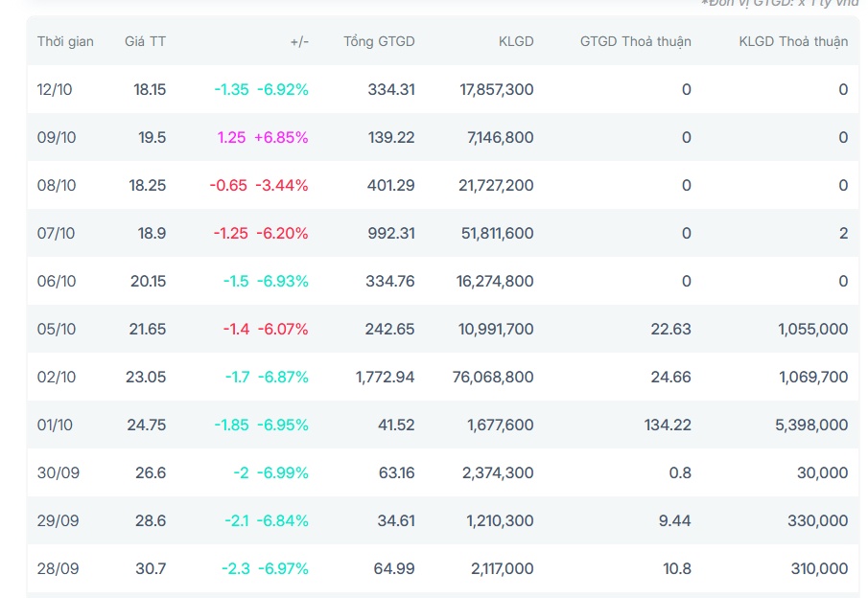Click the "Tổng GTGD" column header

pyautogui.click(x=379, y=41)
